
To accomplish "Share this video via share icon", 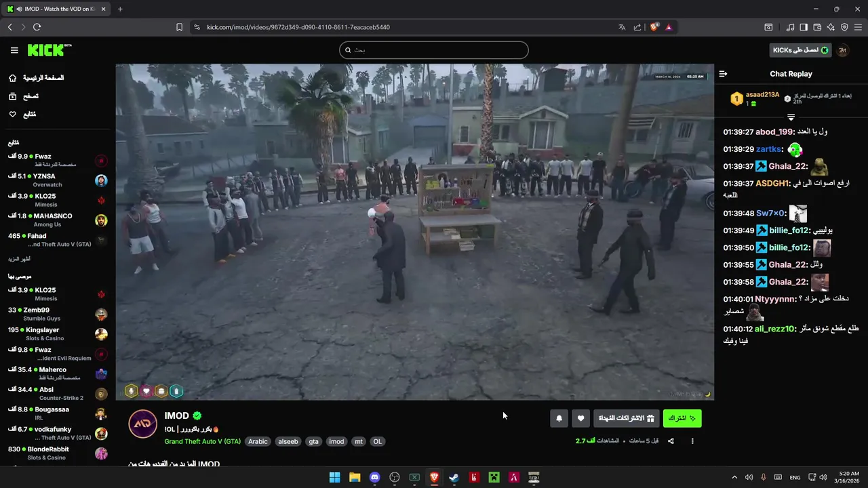I will coord(671,441).
